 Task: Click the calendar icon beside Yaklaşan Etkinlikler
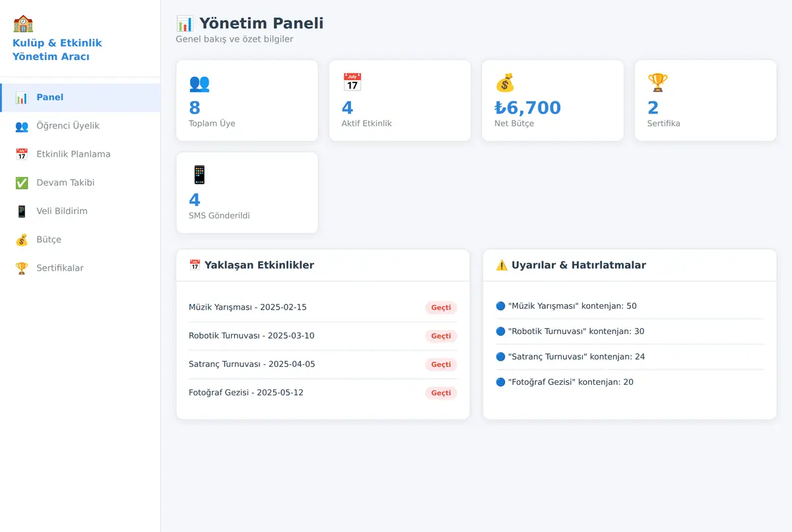point(195,265)
